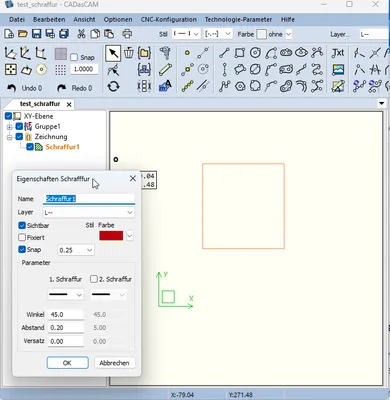Viewport: 390px width, 400px height.
Task: Toggle Snap checkbox in properties dialog
Action: click(22, 249)
